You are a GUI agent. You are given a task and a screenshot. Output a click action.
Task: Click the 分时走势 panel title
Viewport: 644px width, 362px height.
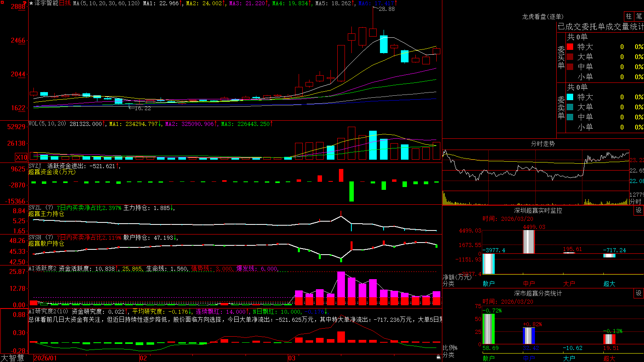[543, 144]
